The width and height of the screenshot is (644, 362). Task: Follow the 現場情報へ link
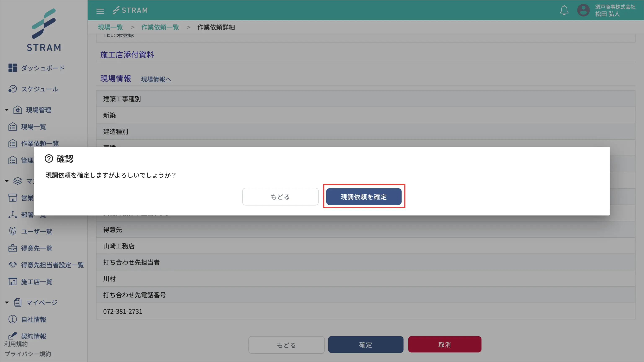point(156,79)
